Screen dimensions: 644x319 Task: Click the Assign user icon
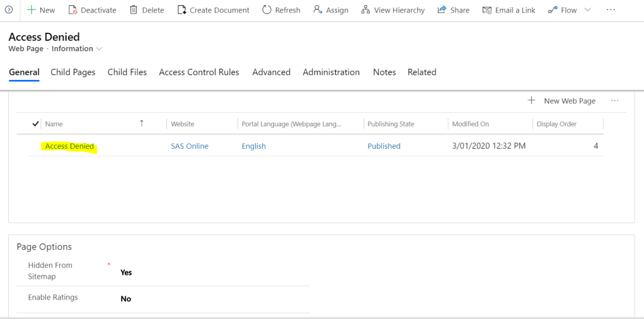coord(318,10)
